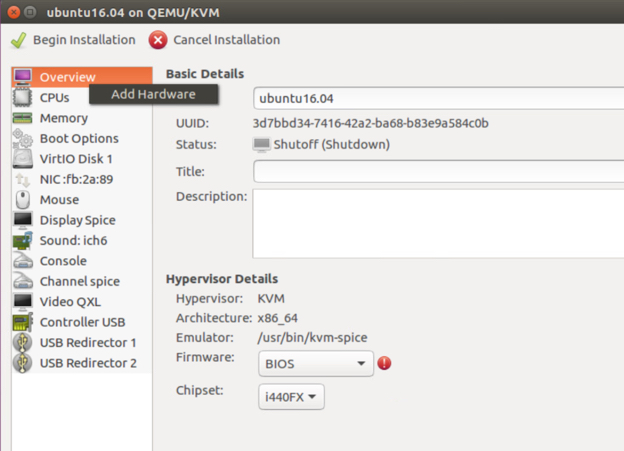Select the Controller USB entry
Screen dimensions: 624x451
(82, 322)
